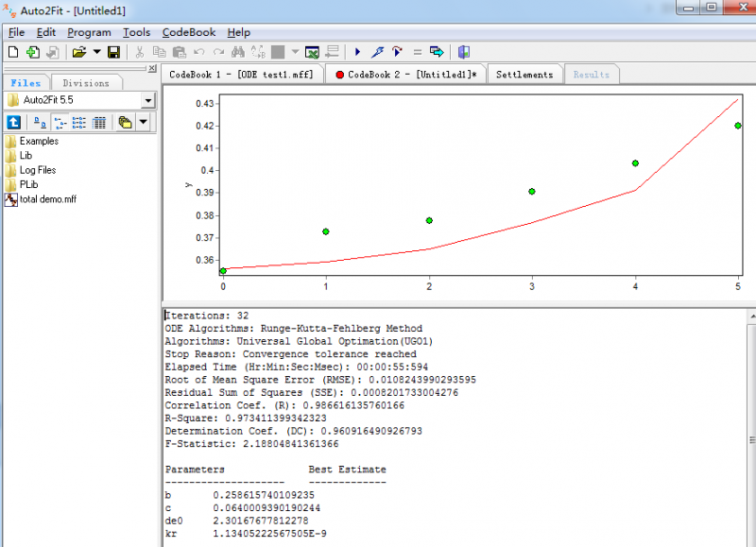The image size is (756, 547).
Task: Click the blue Run triangle icon
Action: [x=358, y=51]
